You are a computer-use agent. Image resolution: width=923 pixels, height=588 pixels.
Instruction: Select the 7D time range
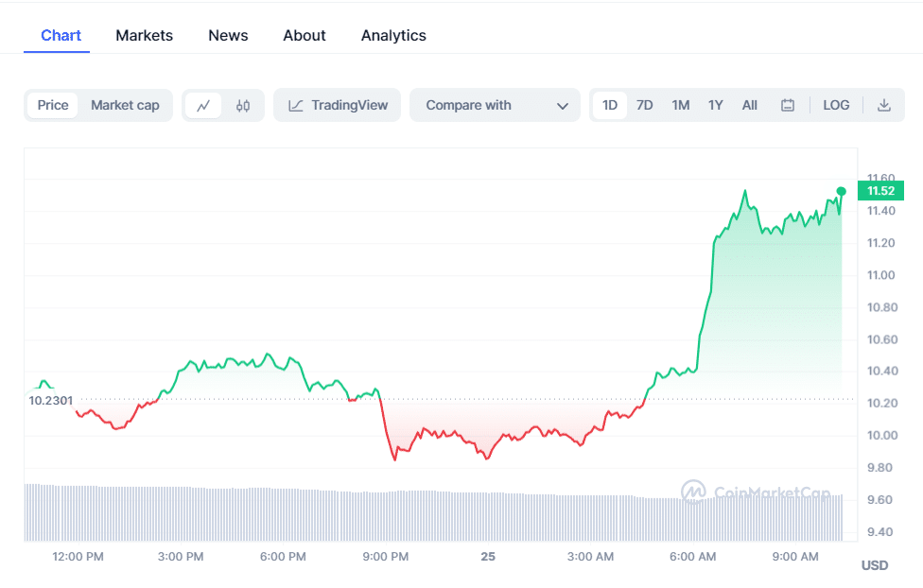645,105
